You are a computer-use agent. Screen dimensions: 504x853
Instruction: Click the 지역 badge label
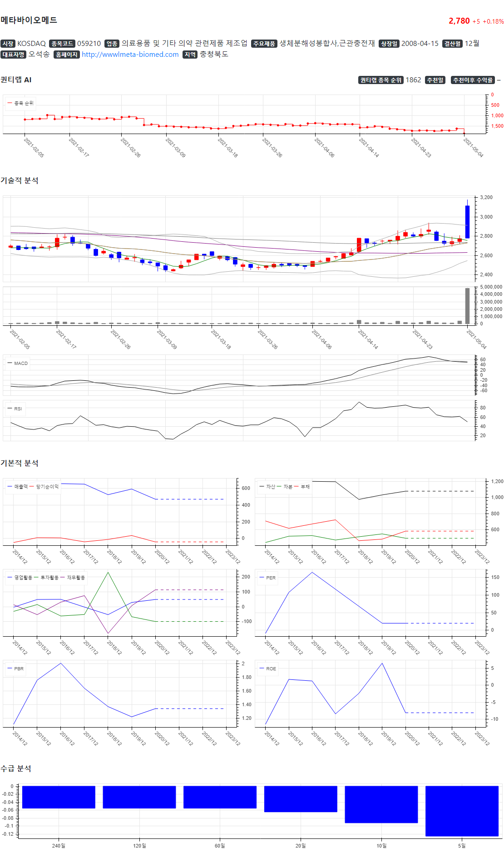190,55
